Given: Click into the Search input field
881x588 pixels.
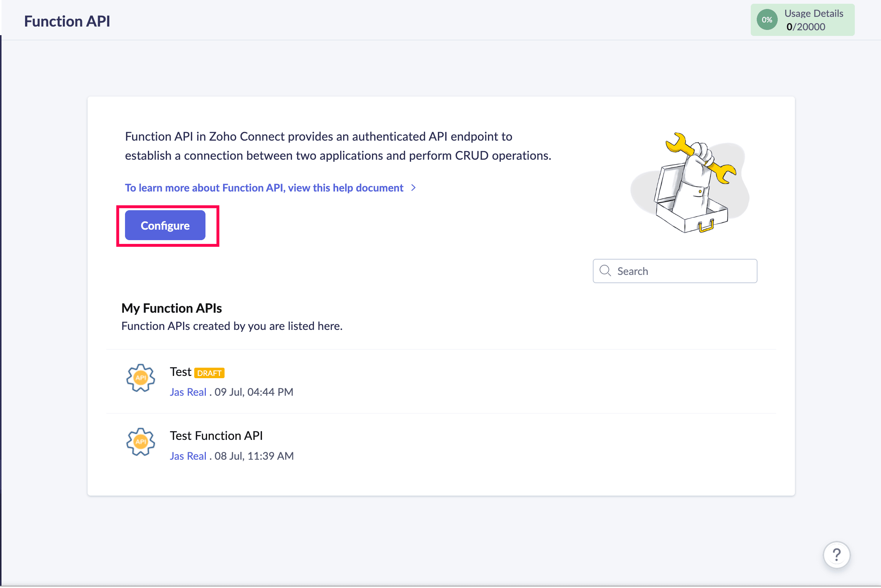Looking at the screenshot, I should [x=675, y=271].
